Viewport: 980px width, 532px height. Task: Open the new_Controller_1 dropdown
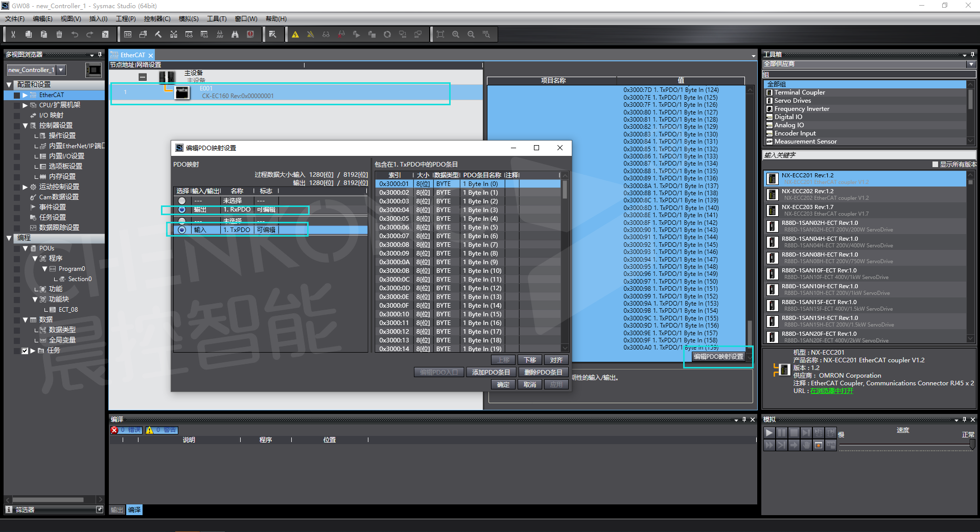pyautogui.click(x=61, y=70)
